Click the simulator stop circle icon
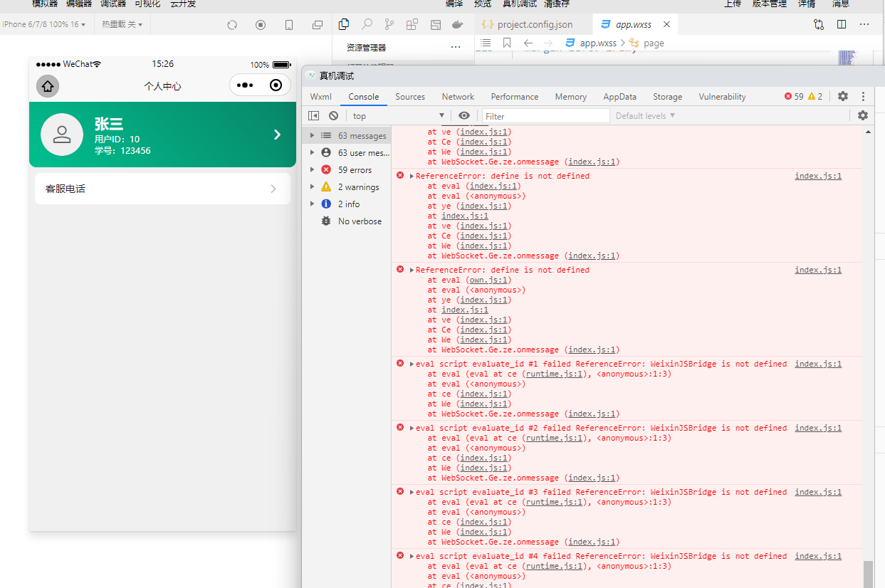The height and width of the screenshot is (588, 885). tap(261, 25)
